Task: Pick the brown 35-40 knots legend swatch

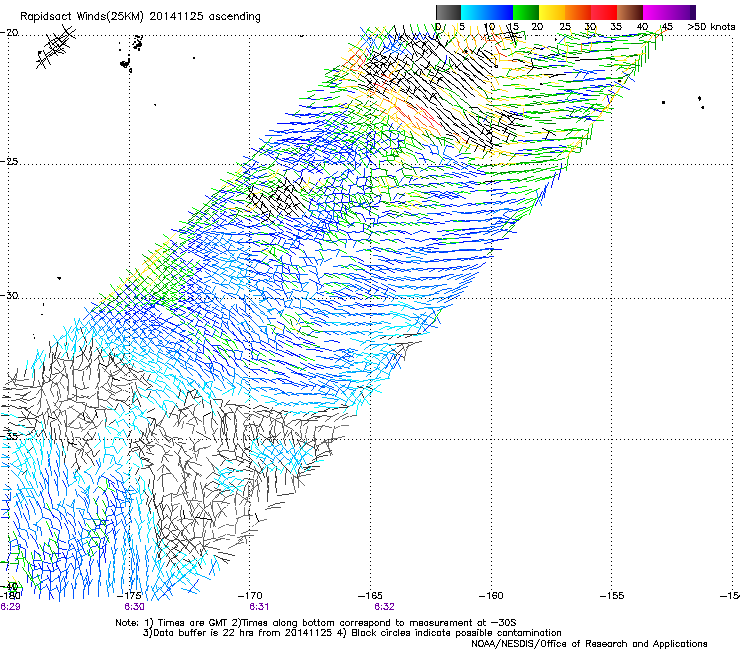Action: [630, 12]
